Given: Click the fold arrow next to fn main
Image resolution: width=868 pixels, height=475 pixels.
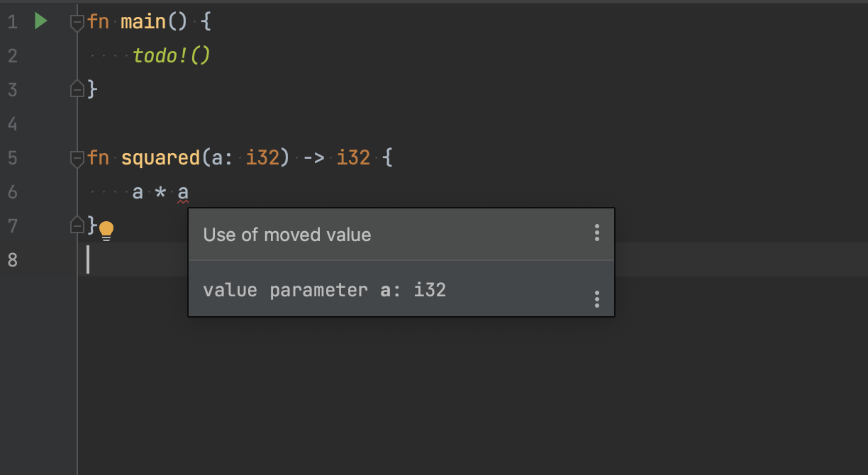Looking at the screenshot, I should pyautogui.click(x=77, y=21).
